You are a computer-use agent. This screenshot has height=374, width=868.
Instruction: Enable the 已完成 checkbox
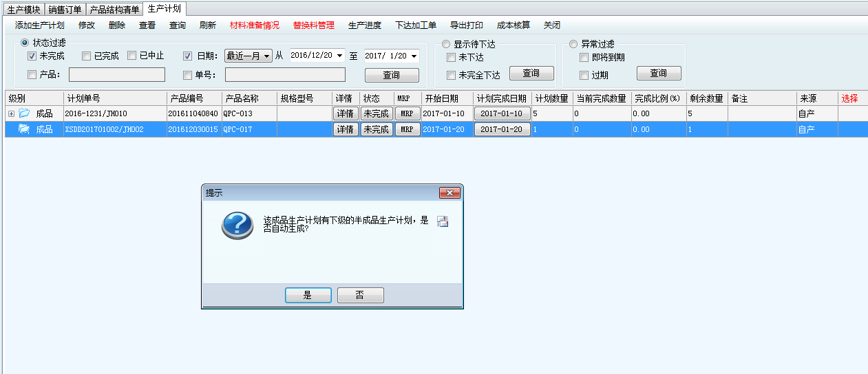pyautogui.click(x=86, y=56)
